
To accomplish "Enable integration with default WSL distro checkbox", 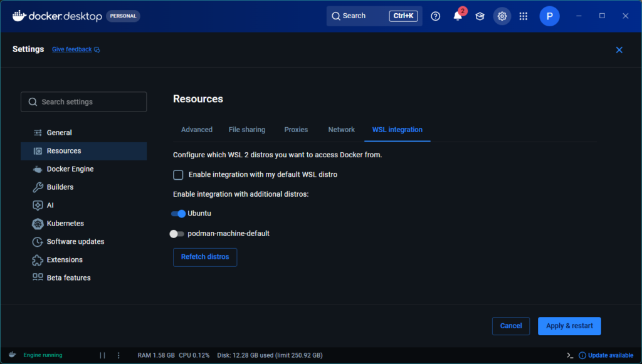I will (178, 175).
